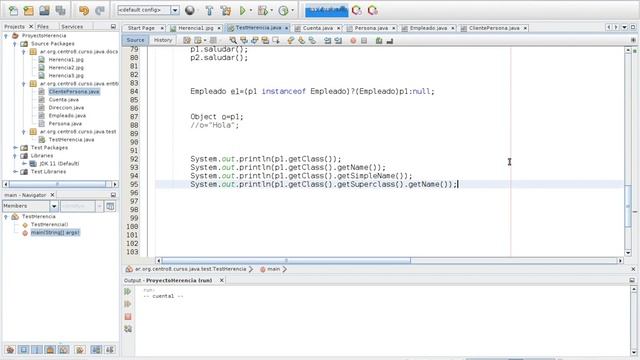Click the red Stop icon in Output panel
The image size is (640, 360).
128,317
